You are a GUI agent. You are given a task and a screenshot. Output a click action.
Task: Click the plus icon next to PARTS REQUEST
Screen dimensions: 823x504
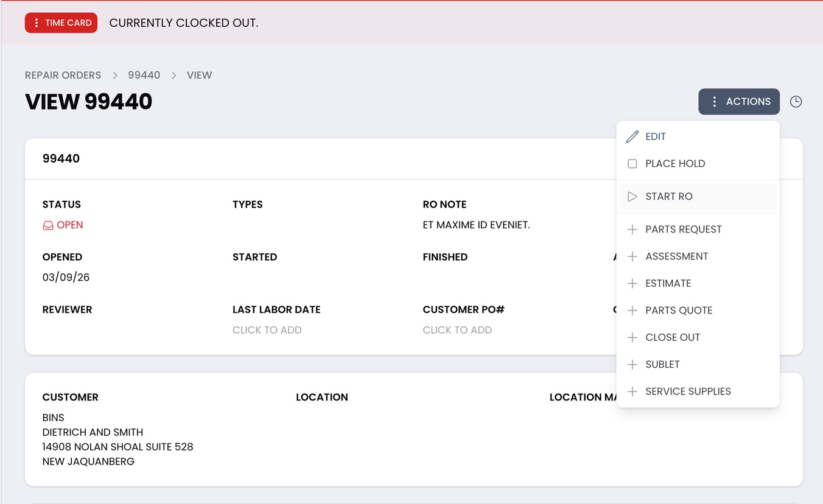tap(633, 229)
